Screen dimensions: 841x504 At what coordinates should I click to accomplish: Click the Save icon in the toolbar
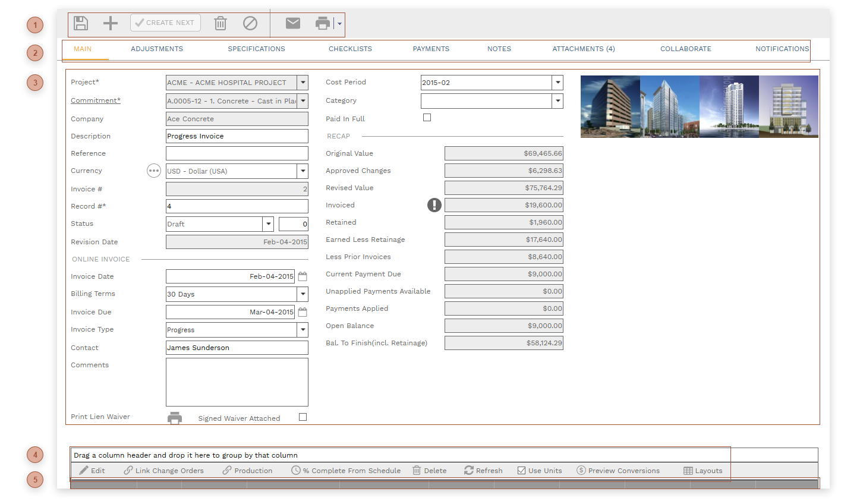(x=81, y=23)
